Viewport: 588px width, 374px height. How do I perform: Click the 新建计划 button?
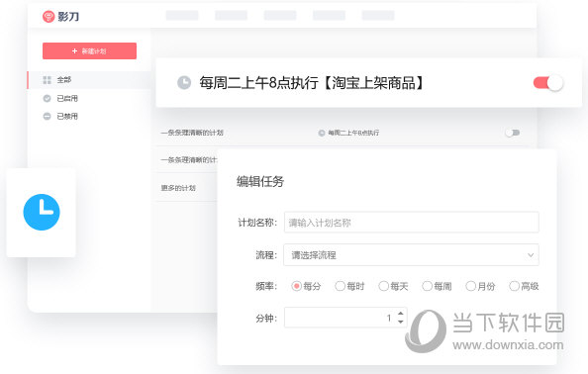click(x=89, y=51)
